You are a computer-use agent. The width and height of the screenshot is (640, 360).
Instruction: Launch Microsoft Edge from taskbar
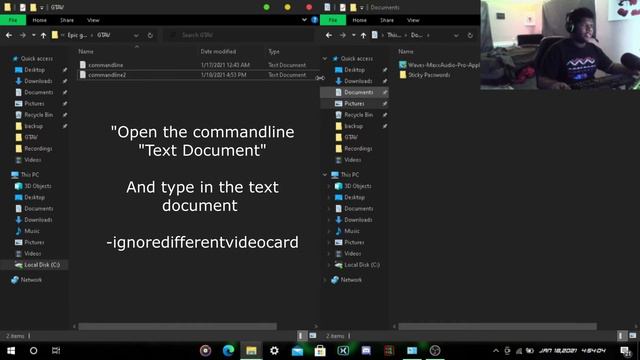[228, 351]
